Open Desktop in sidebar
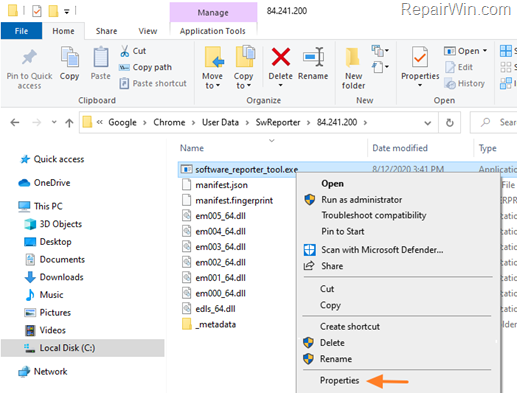517x393 pixels. (x=48, y=242)
